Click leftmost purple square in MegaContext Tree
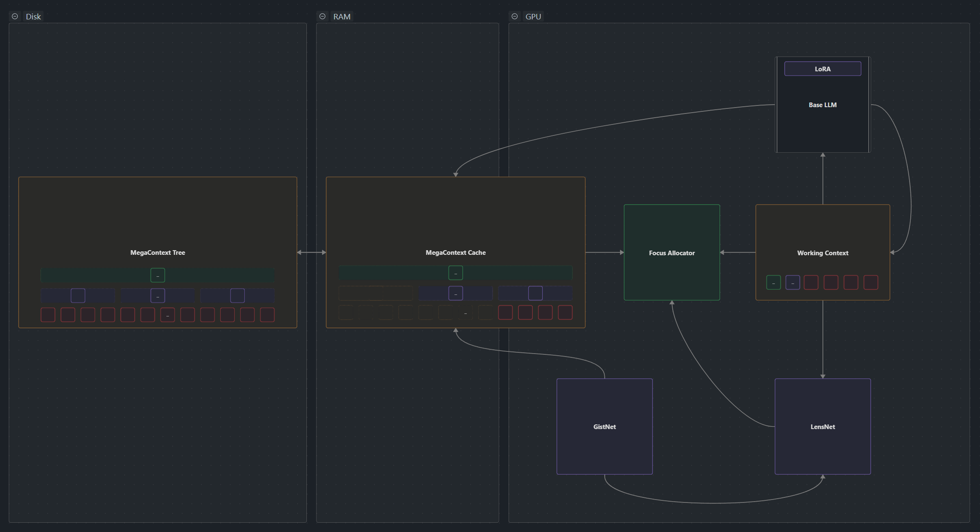This screenshot has height=532, width=980. coord(78,296)
